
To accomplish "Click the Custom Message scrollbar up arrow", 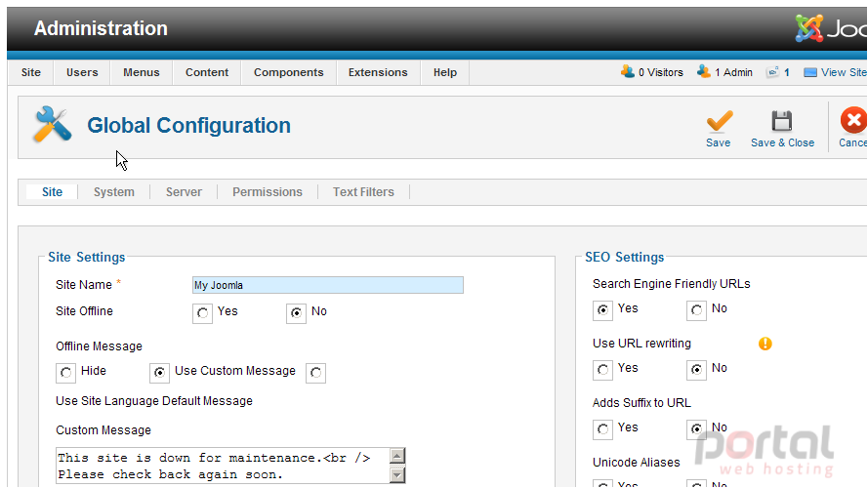I will [397, 456].
